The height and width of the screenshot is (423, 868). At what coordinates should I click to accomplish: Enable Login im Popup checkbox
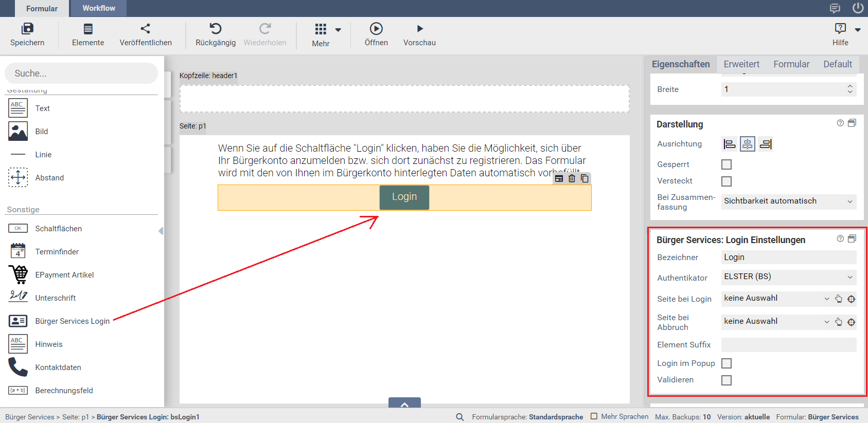[727, 363]
